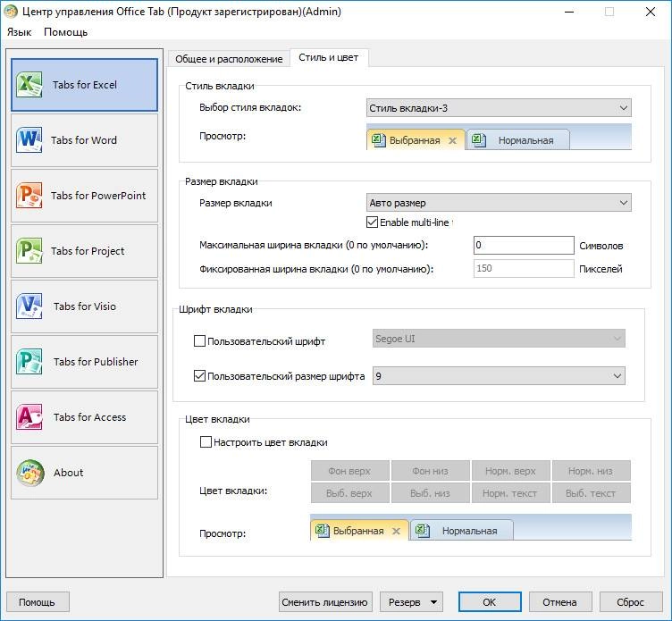Viewport: 672px width, 621px height.
Task: Enable Пользовательский шрифт checkbox
Action: (199, 341)
